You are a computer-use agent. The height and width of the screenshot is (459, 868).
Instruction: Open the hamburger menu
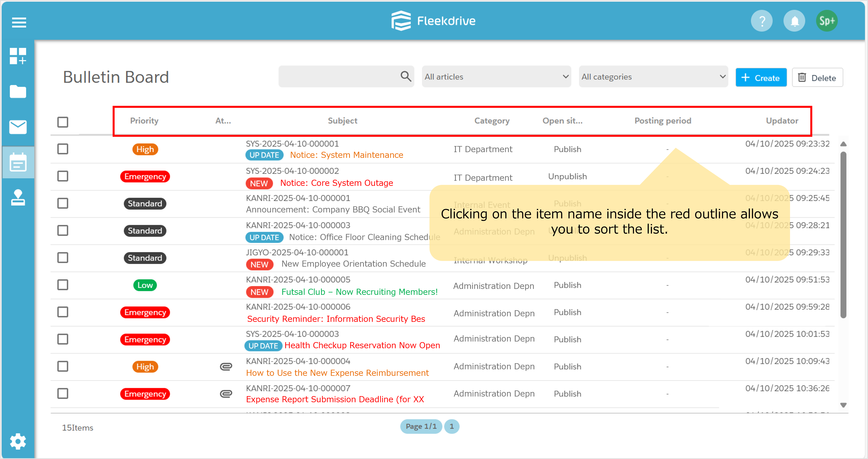pyautogui.click(x=19, y=22)
